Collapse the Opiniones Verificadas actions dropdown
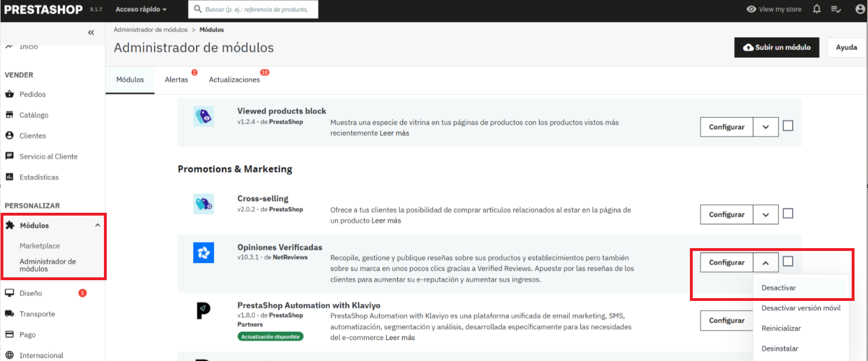The width and height of the screenshot is (868, 361). pos(765,262)
